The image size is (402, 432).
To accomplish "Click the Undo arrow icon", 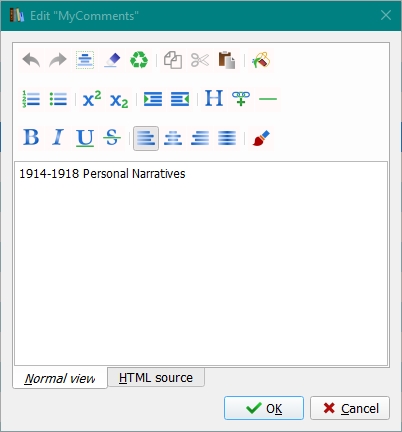I will [x=31, y=60].
